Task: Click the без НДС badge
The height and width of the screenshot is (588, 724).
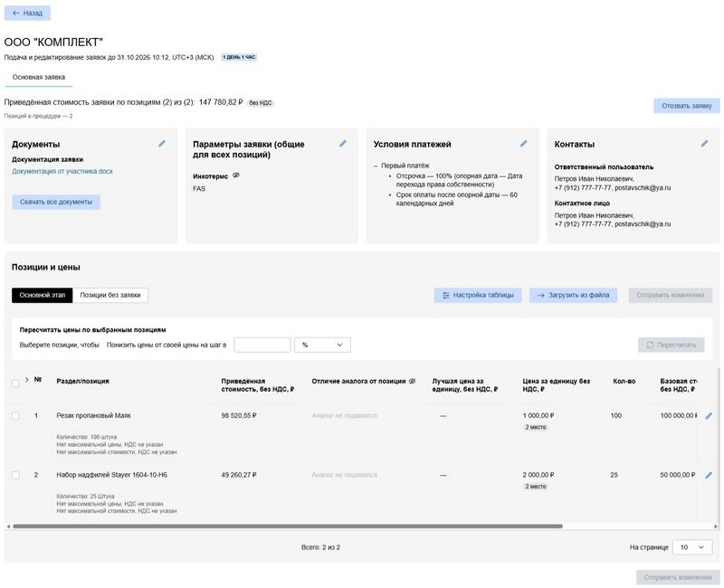Action: point(261,103)
